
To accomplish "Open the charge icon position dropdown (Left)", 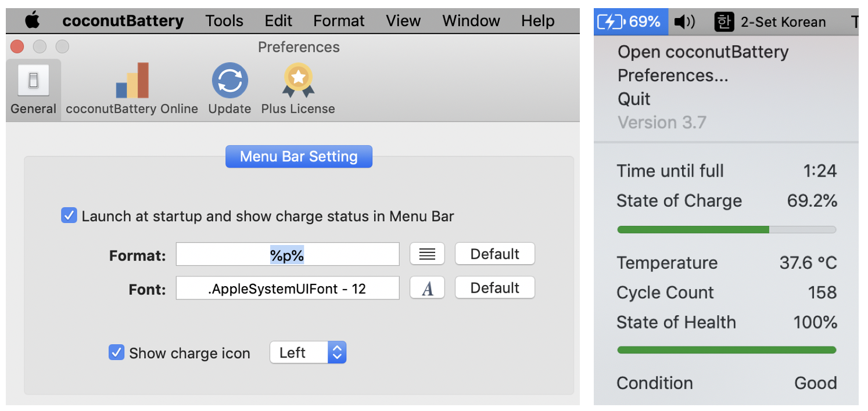I will [x=308, y=352].
